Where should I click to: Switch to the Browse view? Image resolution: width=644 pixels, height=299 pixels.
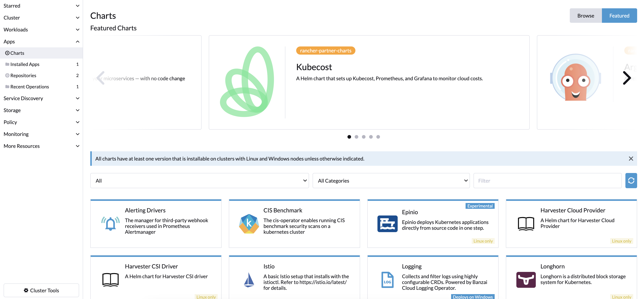click(585, 16)
